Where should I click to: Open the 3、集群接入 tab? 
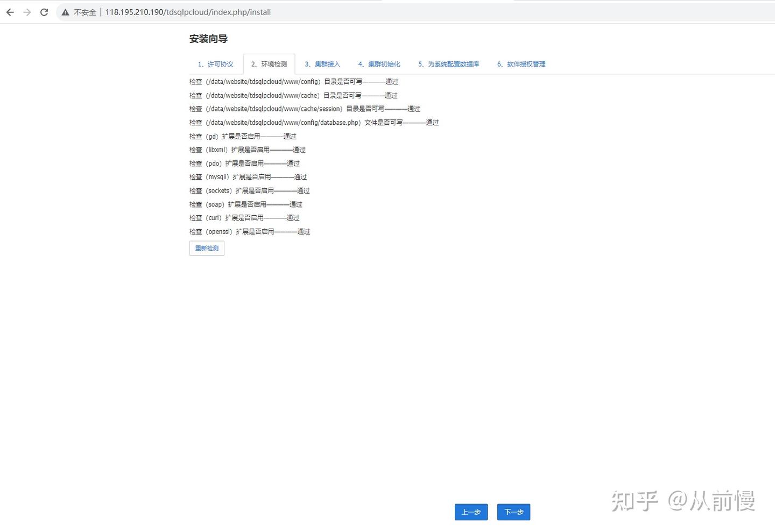point(322,63)
